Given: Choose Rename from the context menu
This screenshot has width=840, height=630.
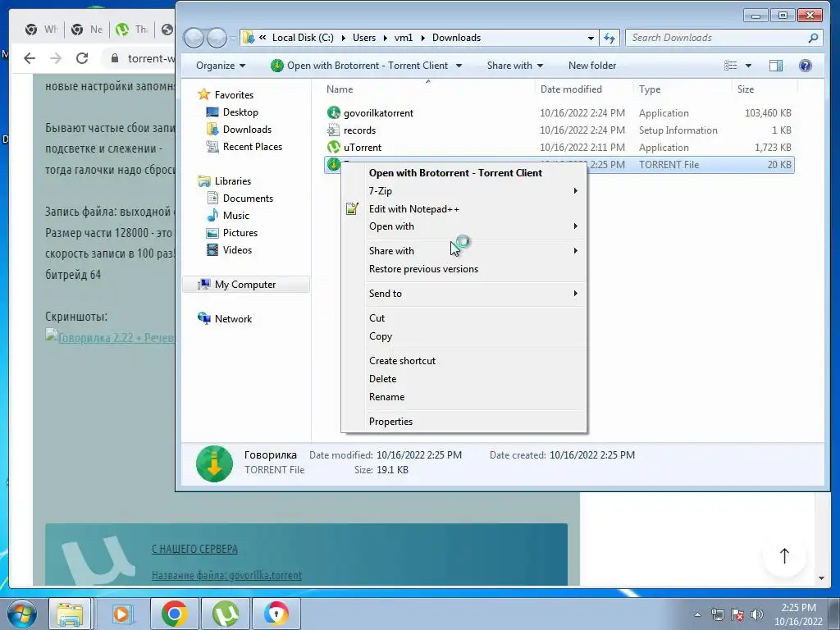Looking at the screenshot, I should [464, 397].
